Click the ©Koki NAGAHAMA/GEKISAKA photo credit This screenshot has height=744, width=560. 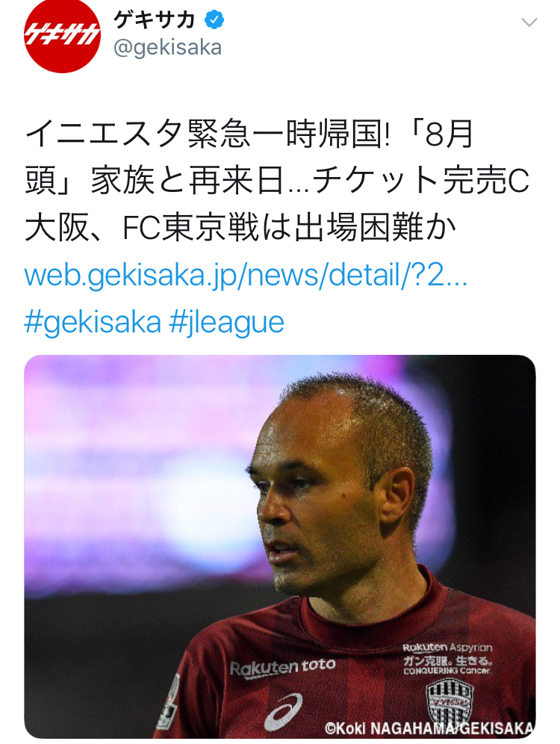coord(429,728)
